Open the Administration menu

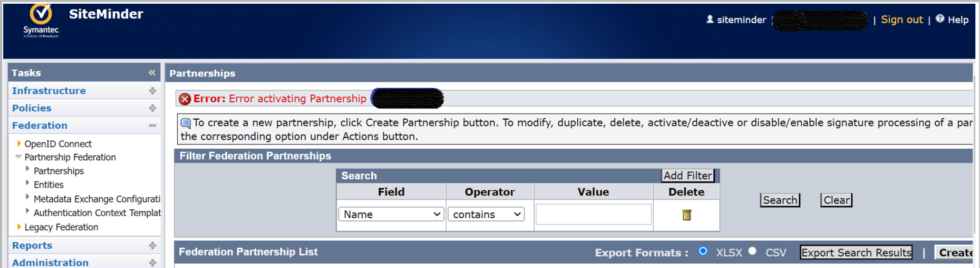coord(50,262)
